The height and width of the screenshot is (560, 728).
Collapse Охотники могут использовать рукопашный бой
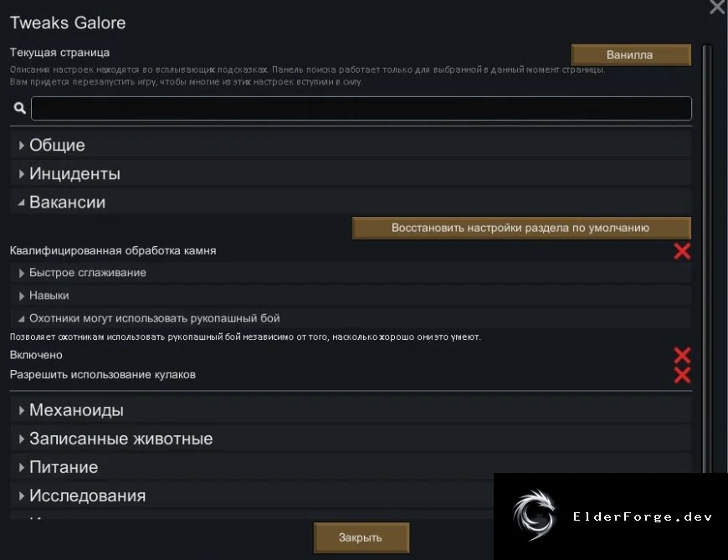[351, 319]
